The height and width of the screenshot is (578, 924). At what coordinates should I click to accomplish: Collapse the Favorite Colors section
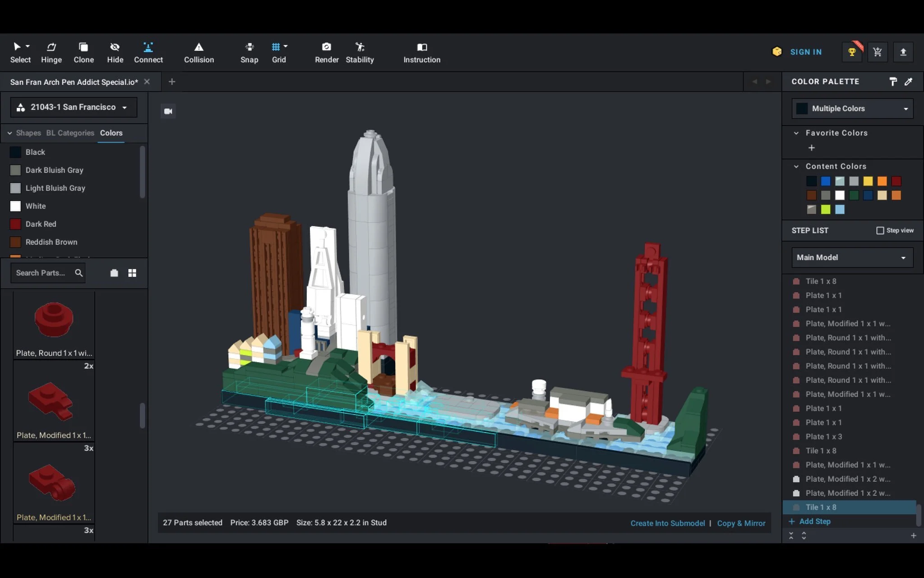[796, 133]
